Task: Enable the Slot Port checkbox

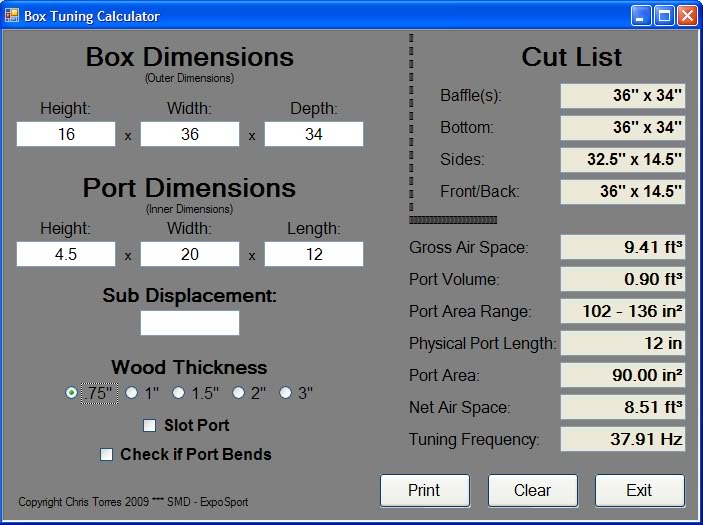Action: coord(149,425)
